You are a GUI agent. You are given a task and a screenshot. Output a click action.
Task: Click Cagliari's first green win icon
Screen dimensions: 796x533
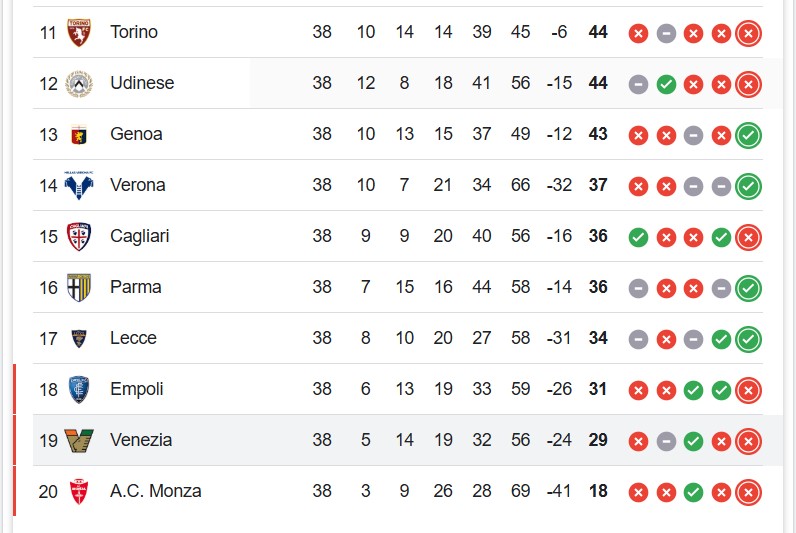coord(638,237)
